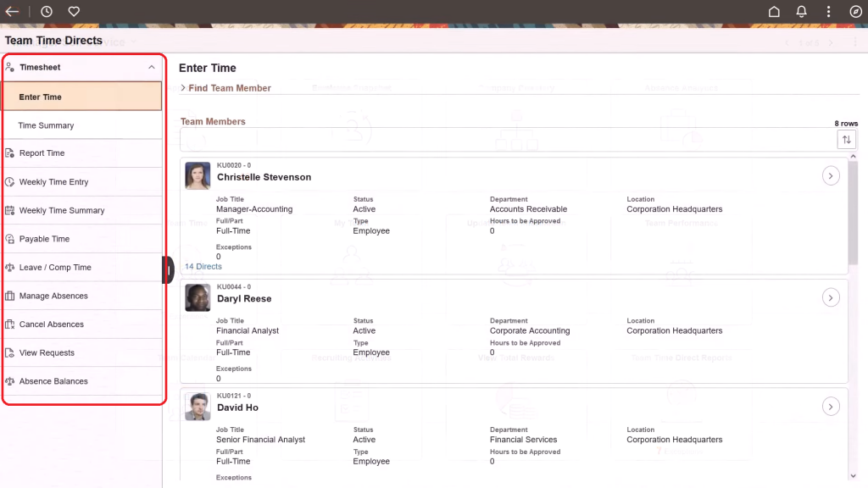The height and width of the screenshot is (488, 868).
Task: Collapse the sidebar using the black edge handle
Action: coord(166,268)
